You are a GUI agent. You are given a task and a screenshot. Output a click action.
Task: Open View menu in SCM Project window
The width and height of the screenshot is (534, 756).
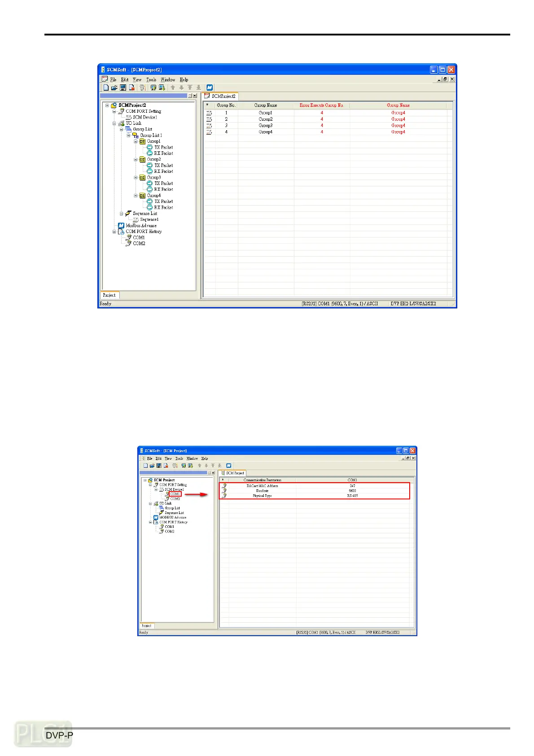168,458
